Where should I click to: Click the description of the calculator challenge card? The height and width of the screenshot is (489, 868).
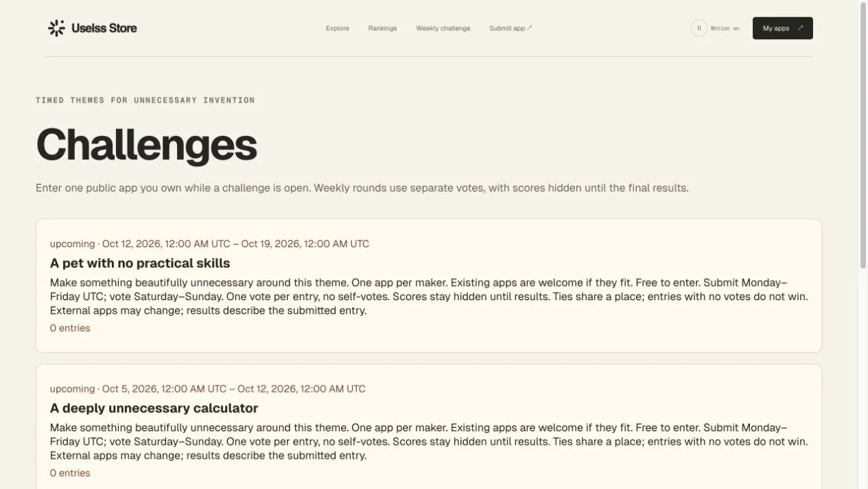[429, 442]
